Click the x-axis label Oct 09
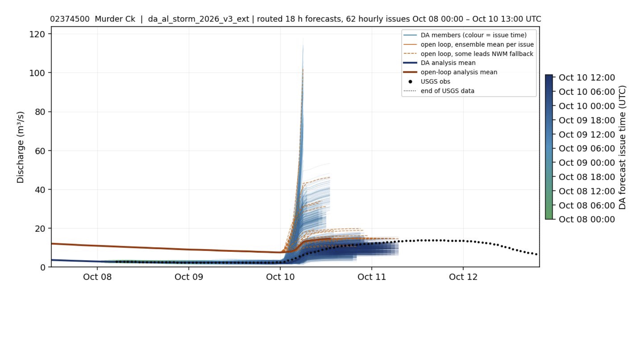This screenshot has width=644, height=362. point(189,277)
